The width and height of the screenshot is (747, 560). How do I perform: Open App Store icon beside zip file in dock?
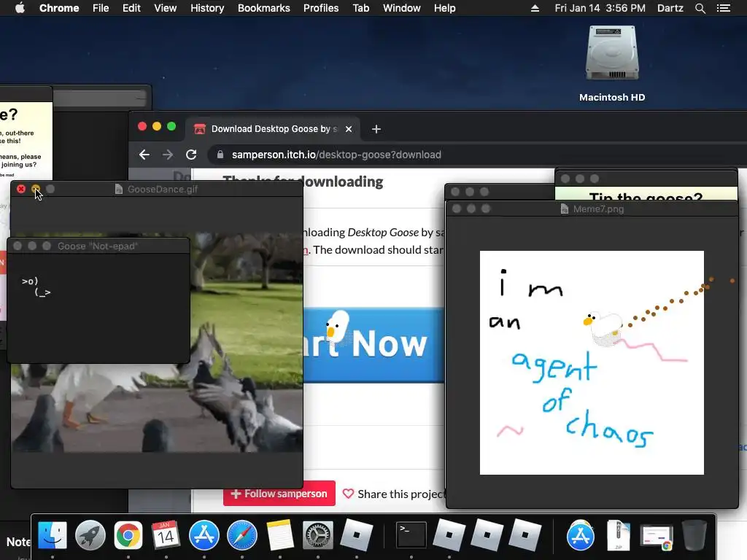pyautogui.click(x=580, y=535)
